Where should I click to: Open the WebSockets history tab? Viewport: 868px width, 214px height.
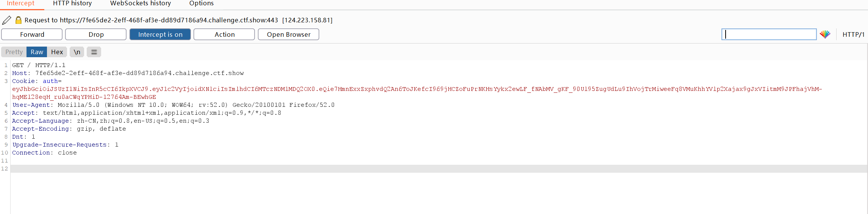click(x=141, y=3)
